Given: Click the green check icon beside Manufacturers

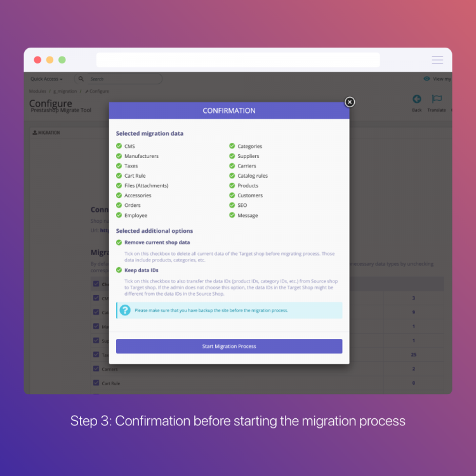Looking at the screenshot, I should [x=119, y=156].
